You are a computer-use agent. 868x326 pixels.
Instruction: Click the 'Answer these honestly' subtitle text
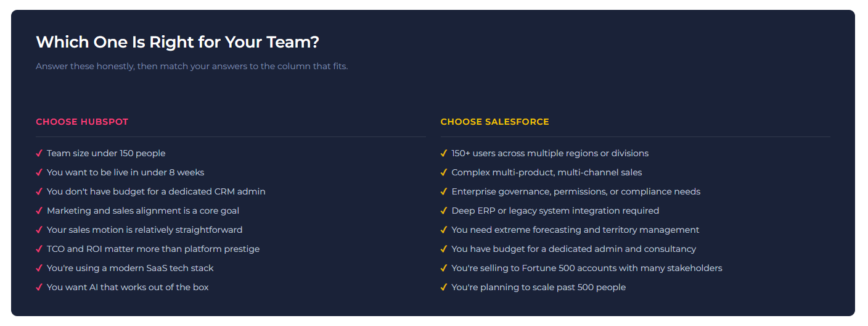tap(192, 66)
